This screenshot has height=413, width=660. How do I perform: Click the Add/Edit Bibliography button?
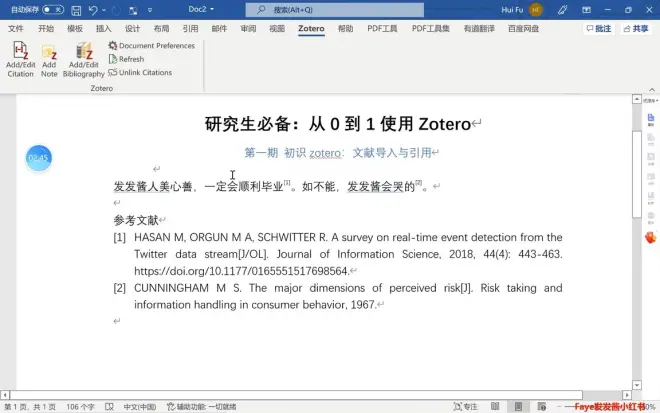83,59
